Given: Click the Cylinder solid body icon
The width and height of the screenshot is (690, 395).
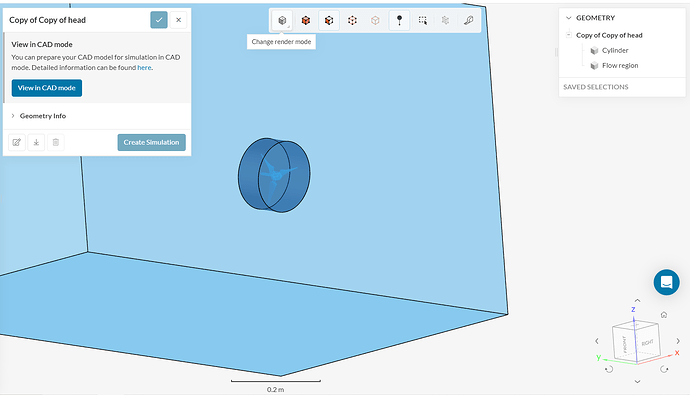Looking at the screenshot, I should click(x=594, y=51).
